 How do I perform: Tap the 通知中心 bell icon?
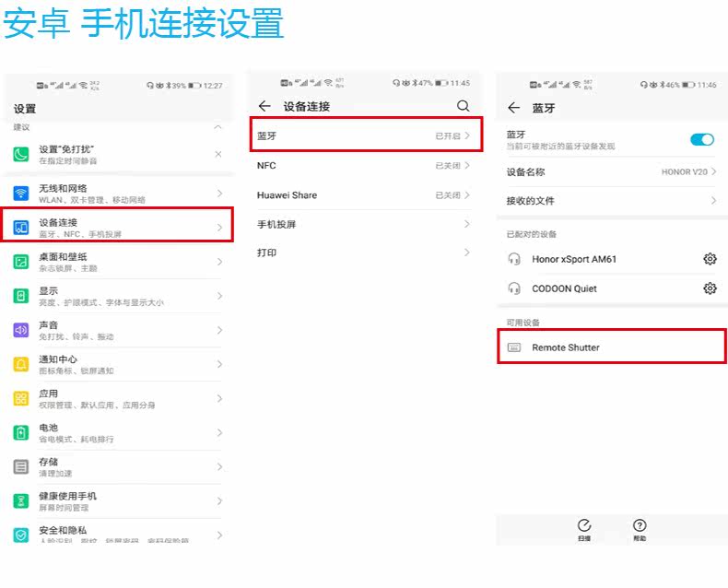(21, 365)
